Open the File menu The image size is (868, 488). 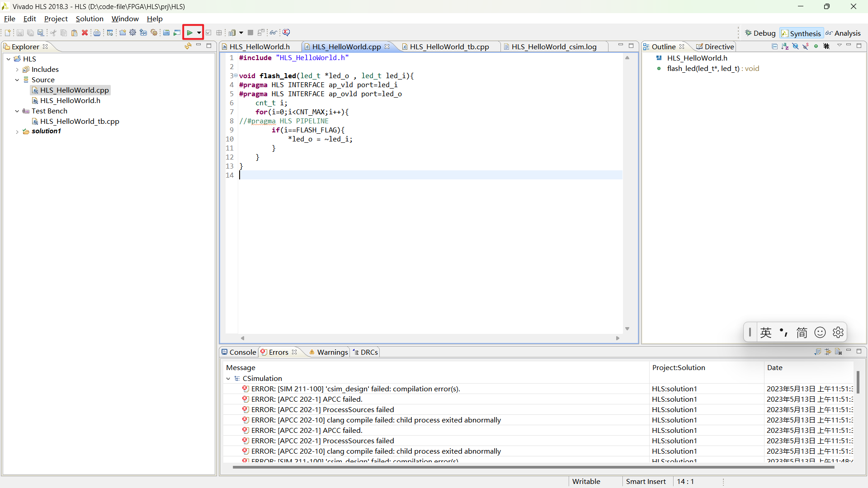click(9, 19)
